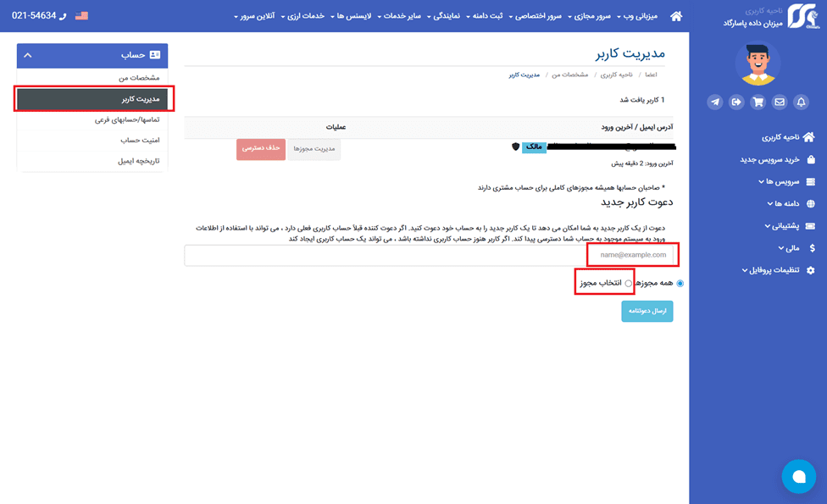The image size is (827, 504).
Task: Open messages via the envelope icon
Action: 780,102
